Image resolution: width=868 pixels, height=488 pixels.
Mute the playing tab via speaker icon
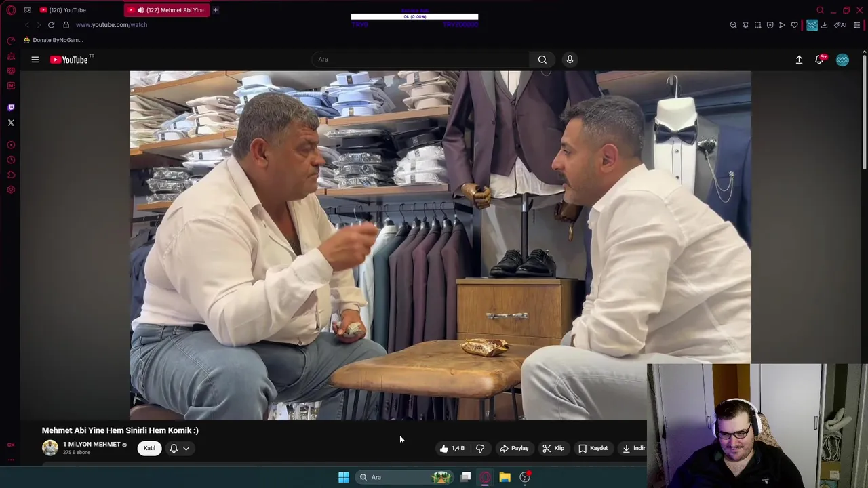[141, 10]
